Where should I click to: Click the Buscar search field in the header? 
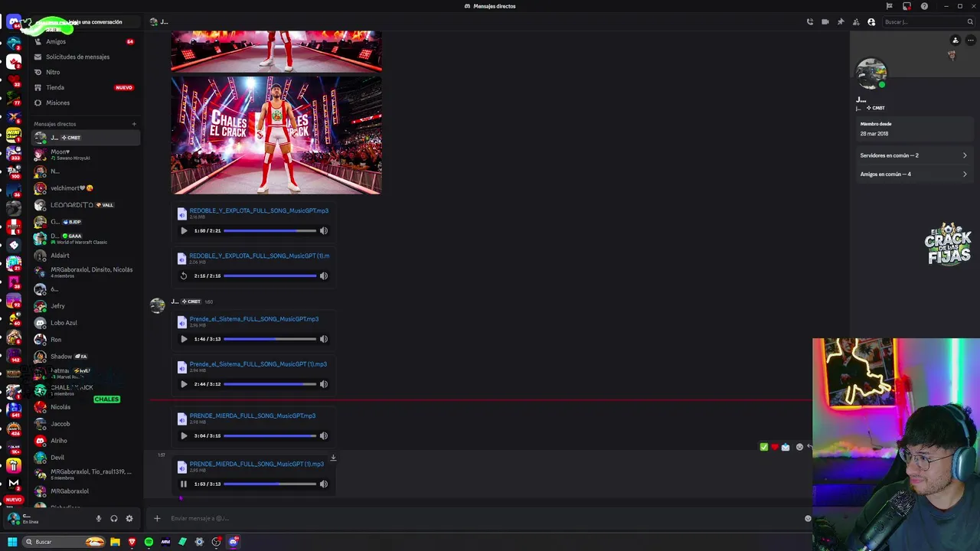[927, 21]
